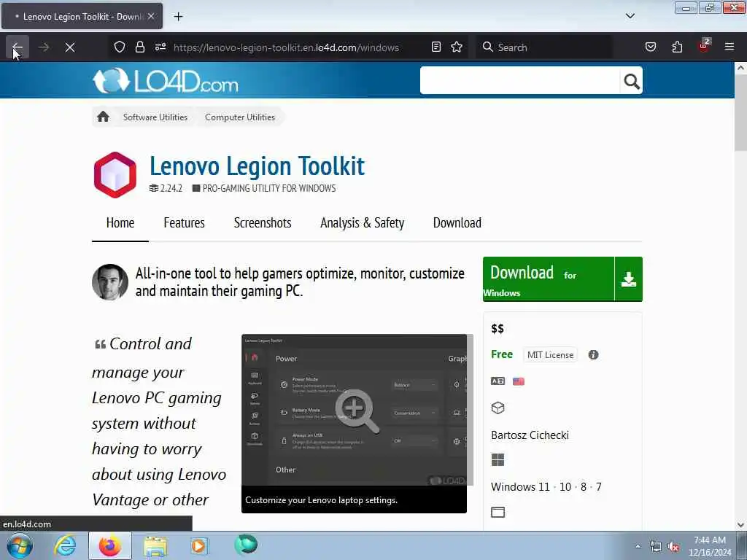Open the site permissions icon in address bar
Screen dimensions: 747x560
[160, 47]
